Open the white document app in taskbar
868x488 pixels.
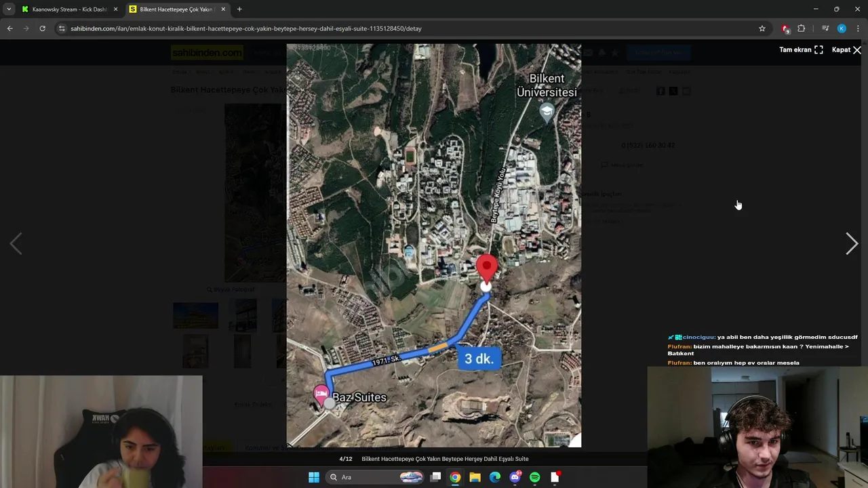[555, 477]
